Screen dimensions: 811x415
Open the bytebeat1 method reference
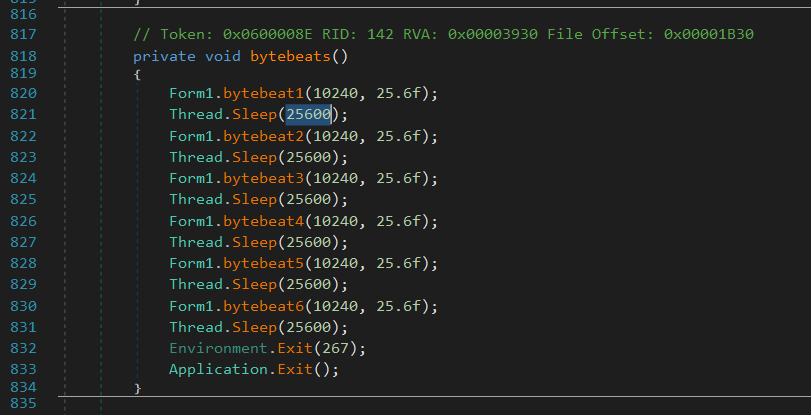point(264,94)
